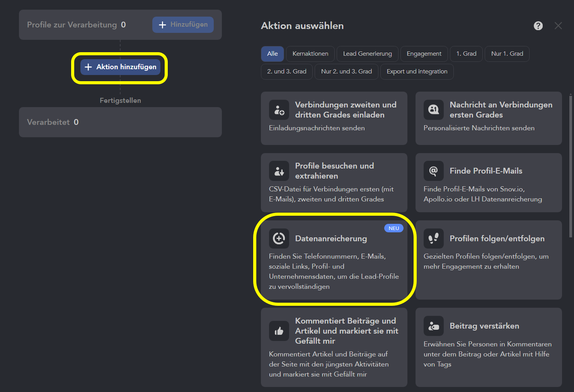
Task: Click the Beitrag verstärken icon
Action: tap(433, 326)
